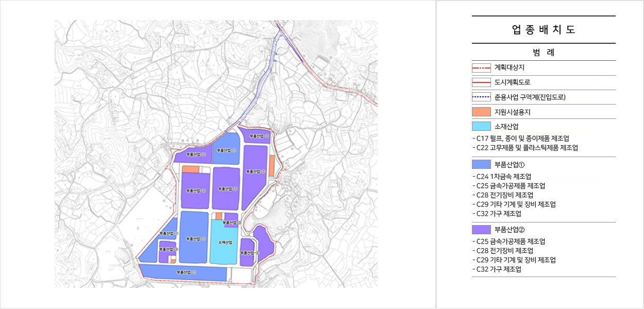Click the 계획대상지 red dash-dot legend symbol
Image resolution: width=644 pixels, height=309 pixels.
point(481,67)
